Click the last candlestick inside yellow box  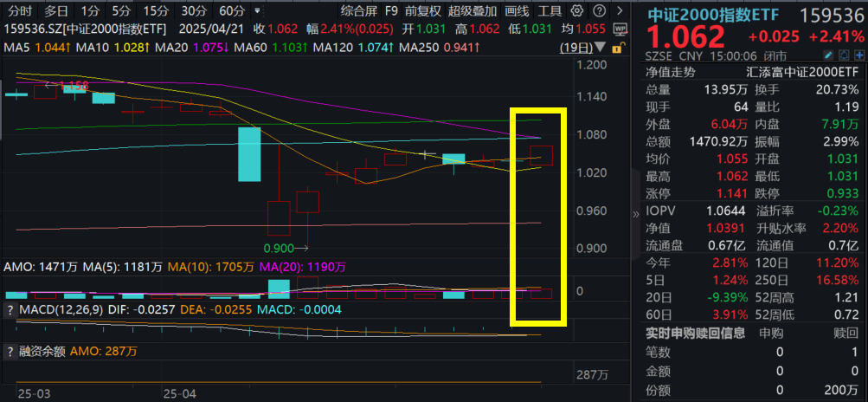pyautogui.click(x=541, y=156)
